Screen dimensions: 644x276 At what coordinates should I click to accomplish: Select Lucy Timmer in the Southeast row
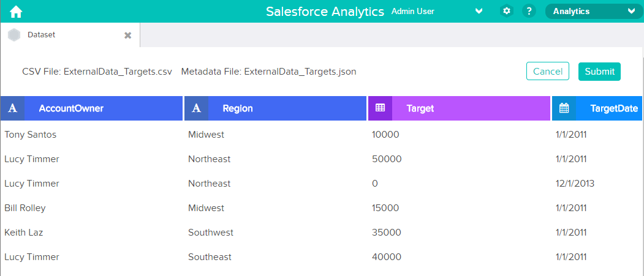32,257
